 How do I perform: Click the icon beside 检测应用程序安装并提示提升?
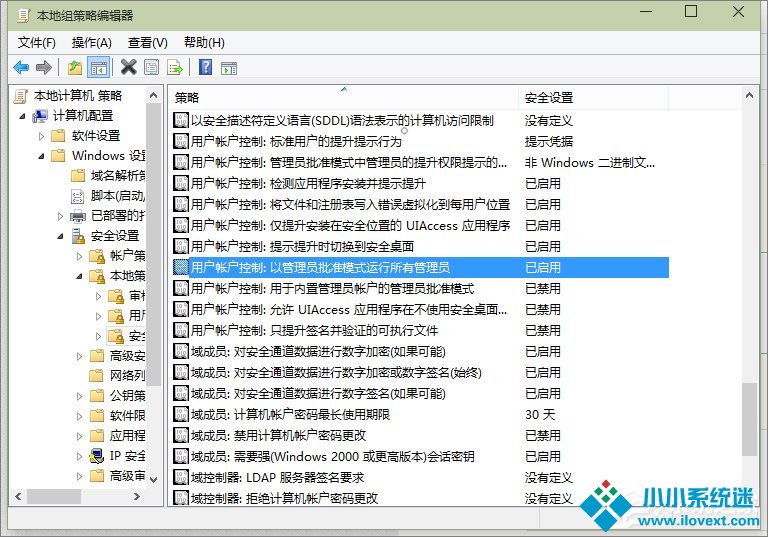tap(181, 184)
